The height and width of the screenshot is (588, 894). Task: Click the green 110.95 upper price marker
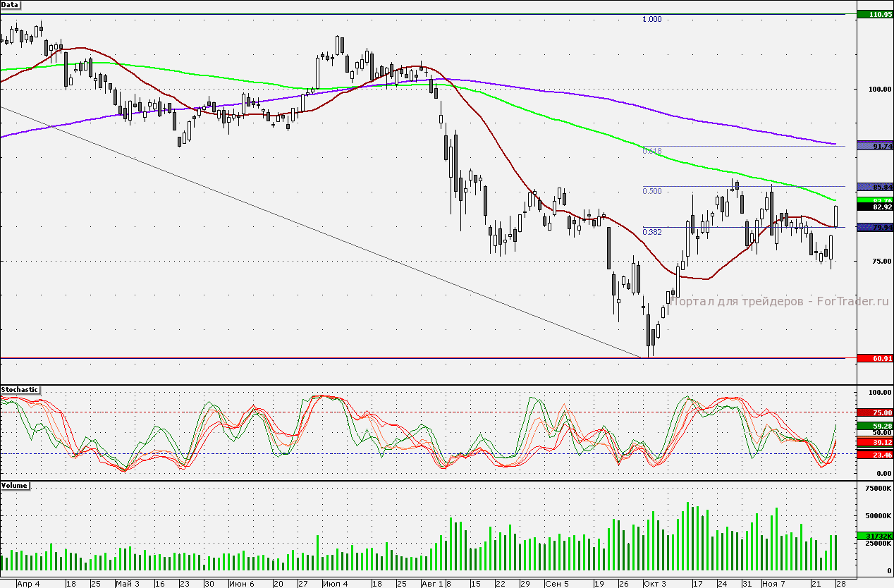[875, 13]
